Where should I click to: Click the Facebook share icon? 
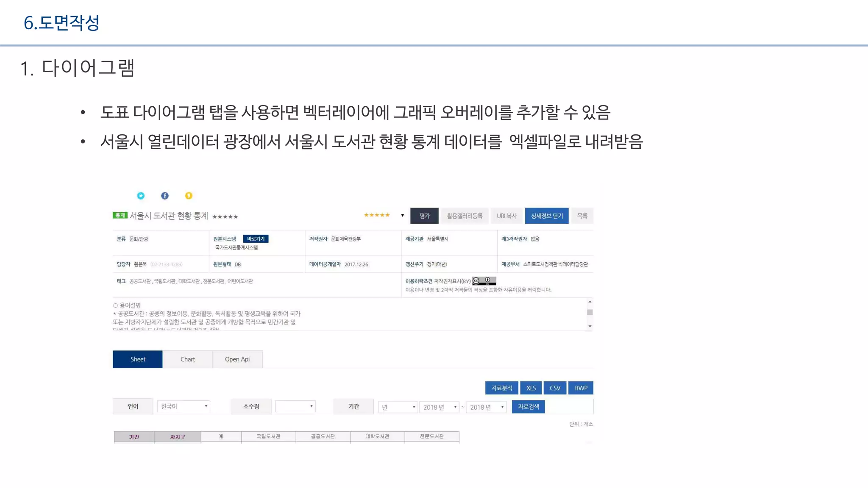click(x=165, y=195)
